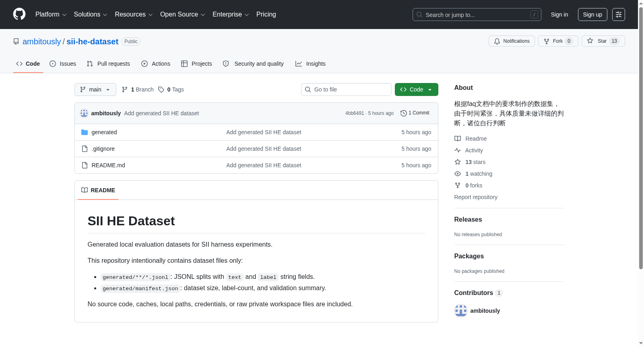Screen dimensions: 644x347
Task: Open the Insights tab
Action: [x=310, y=64]
